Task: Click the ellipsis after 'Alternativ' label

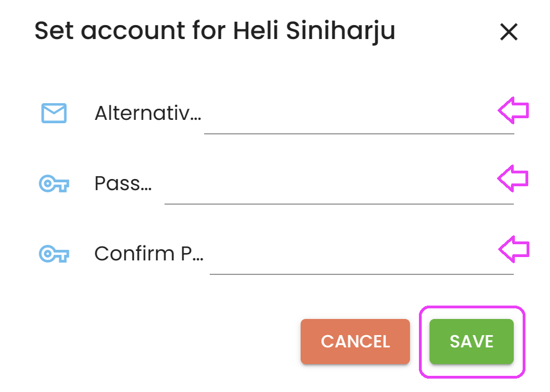Action: coord(196,119)
